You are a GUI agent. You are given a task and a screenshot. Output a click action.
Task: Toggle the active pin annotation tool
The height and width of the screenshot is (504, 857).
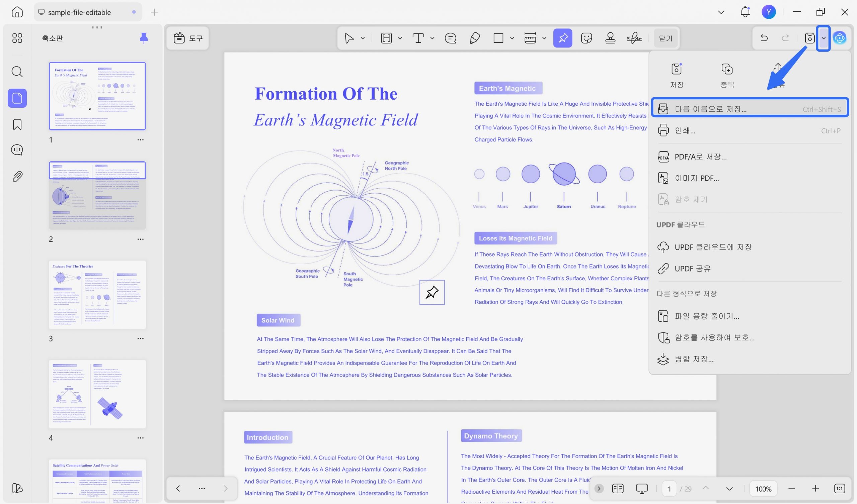coord(562,38)
